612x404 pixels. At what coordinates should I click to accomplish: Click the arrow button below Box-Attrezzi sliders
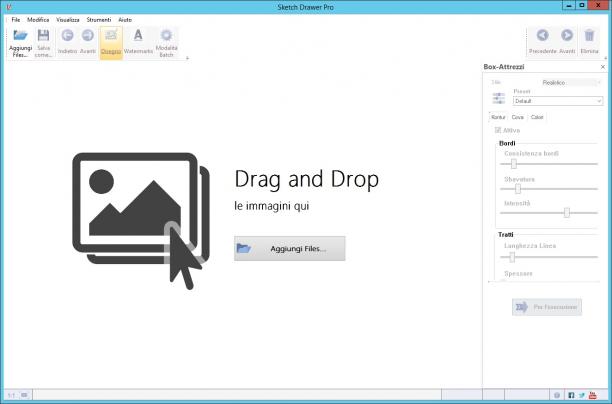click(547, 307)
